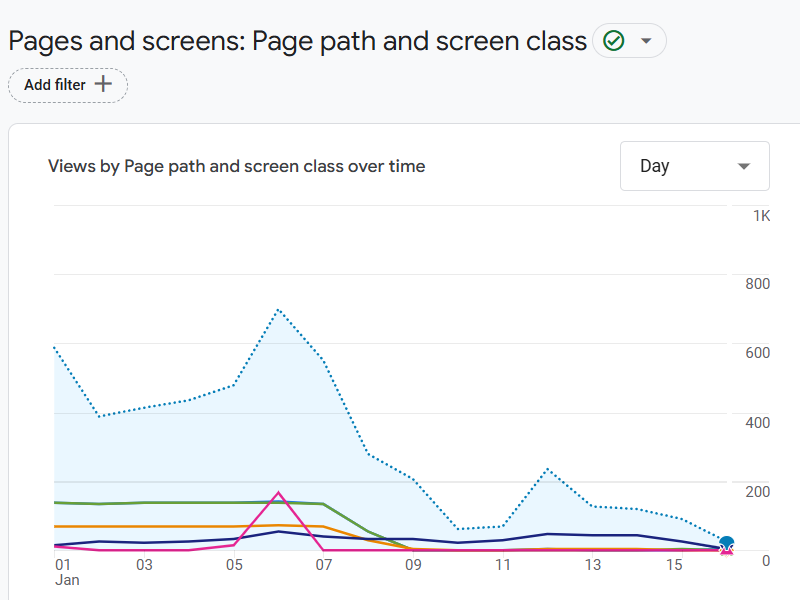Click the dotted line peak at Jan 12
Screen dimensions: 800x600
[548, 468]
